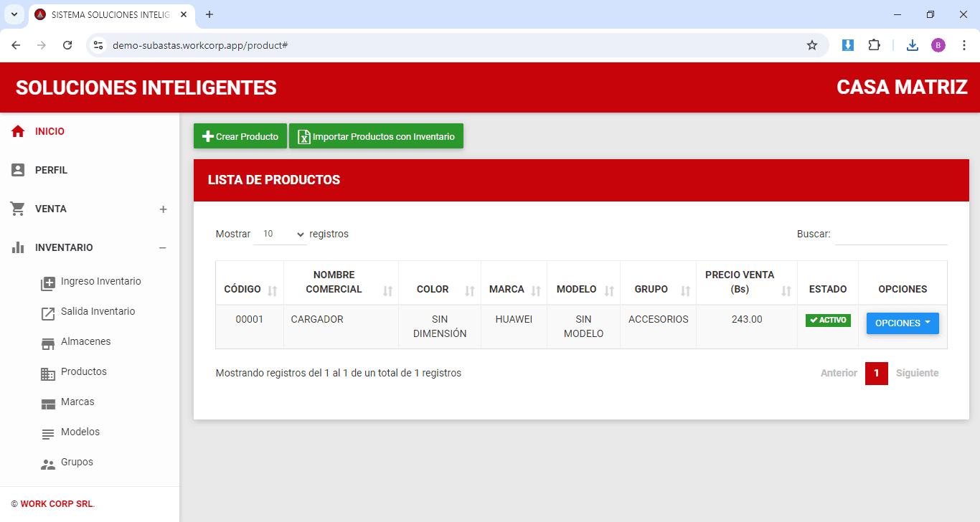The height and width of the screenshot is (522, 980).
Task: Open the tab search chevron
Action: [x=14, y=14]
